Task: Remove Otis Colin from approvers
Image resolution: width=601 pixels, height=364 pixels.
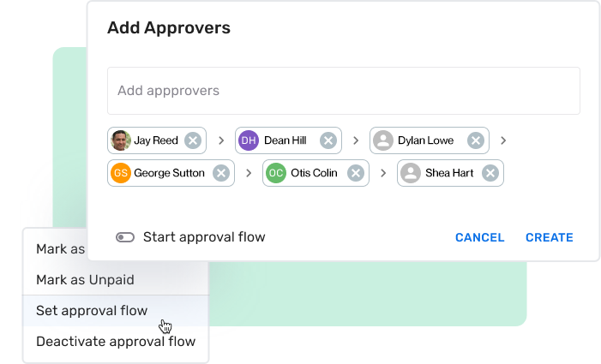Action: pyautogui.click(x=355, y=173)
